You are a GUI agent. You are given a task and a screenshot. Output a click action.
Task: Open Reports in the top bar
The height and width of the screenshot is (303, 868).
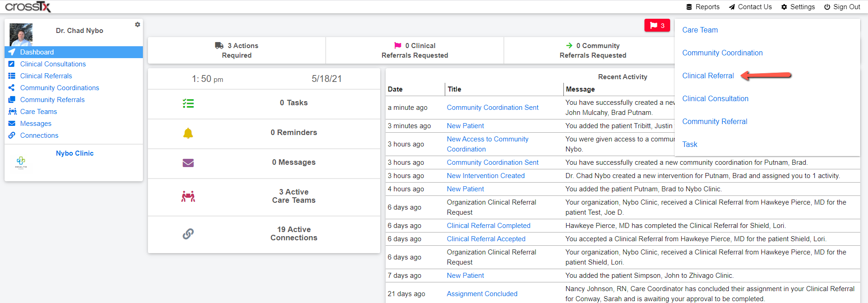point(703,7)
